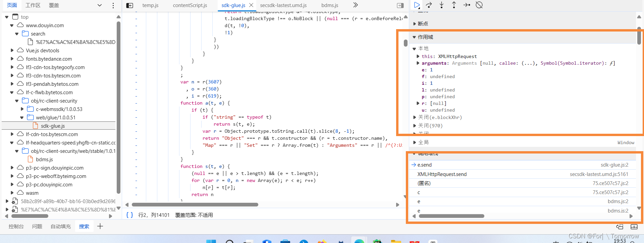The image size is (644, 243).
Task: Open the temp.js file tab
Action: [x=150, y=5]
